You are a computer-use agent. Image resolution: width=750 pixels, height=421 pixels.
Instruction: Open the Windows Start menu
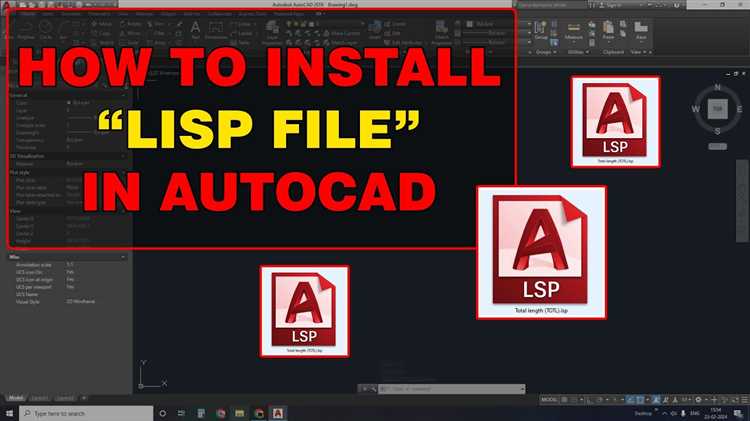9,413
